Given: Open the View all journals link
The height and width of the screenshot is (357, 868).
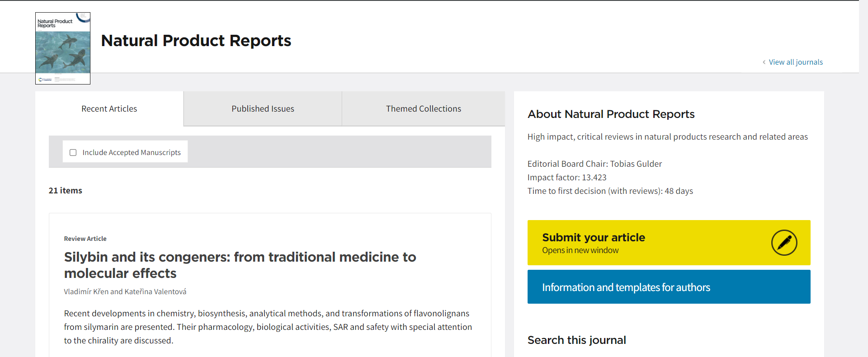Looking at the screenshot, I should (796, 62).
